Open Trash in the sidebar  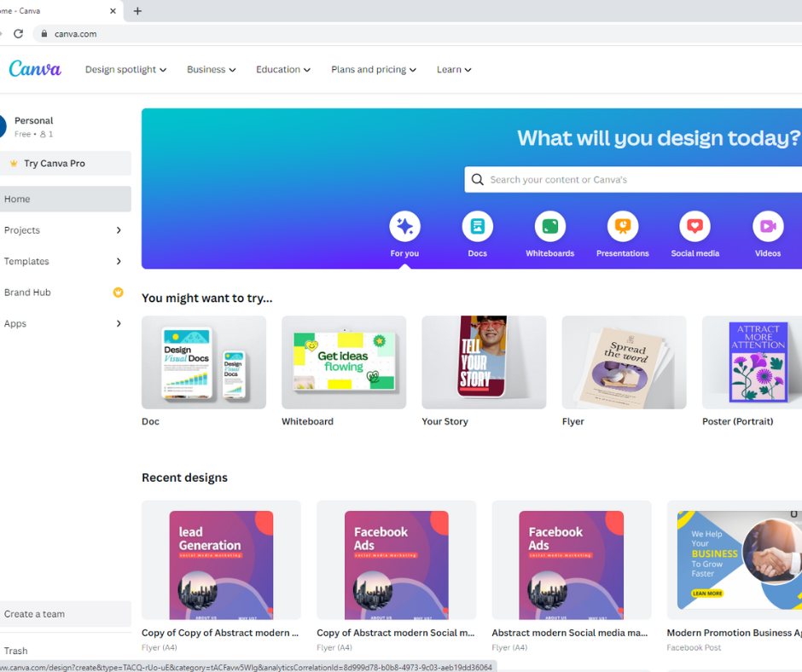click(16, 651)
